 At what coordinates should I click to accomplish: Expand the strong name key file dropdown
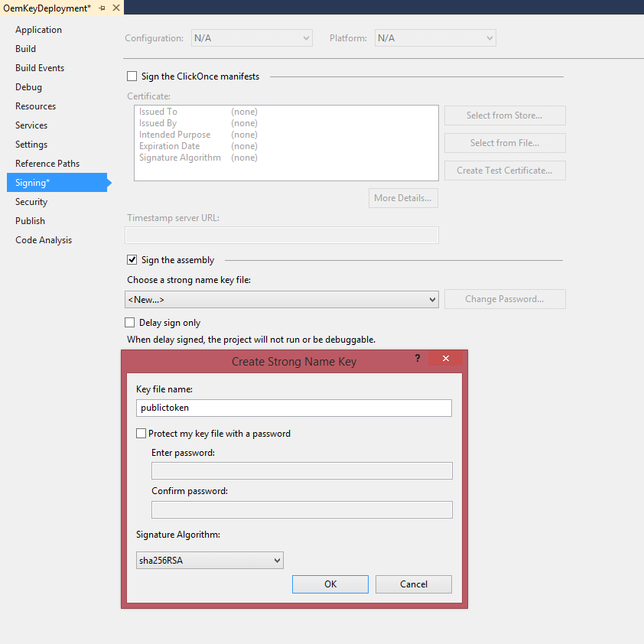[x=430, y=299]
